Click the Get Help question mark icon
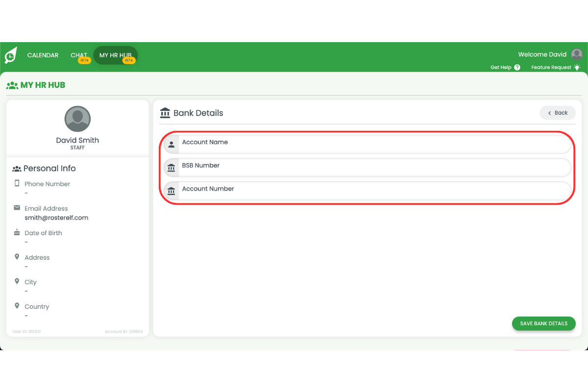Viewport: 588px width, 392px height. click(517, 68)
